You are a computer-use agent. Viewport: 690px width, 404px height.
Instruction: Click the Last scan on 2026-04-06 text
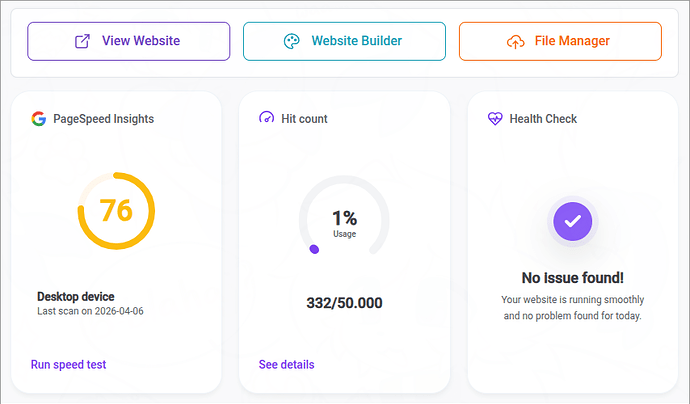coord(90,311)
